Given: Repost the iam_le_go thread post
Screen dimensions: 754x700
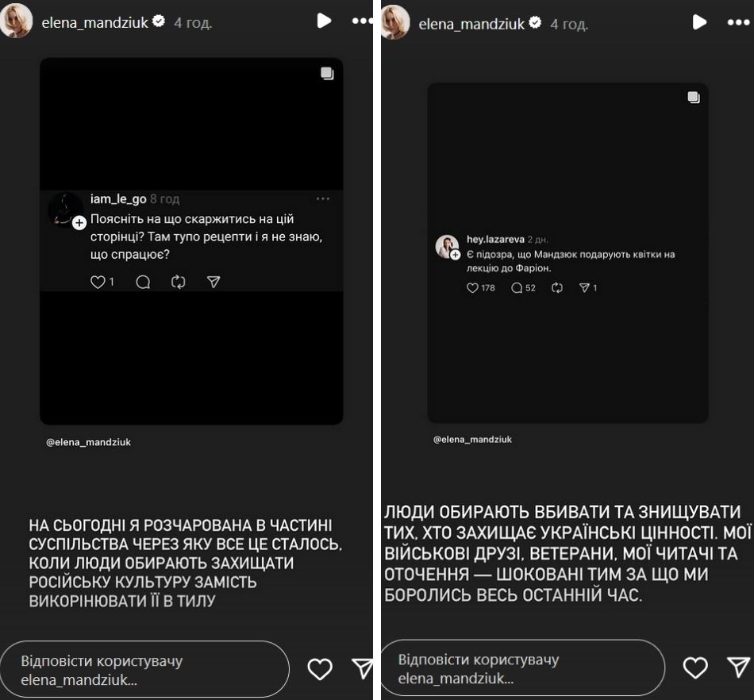Looking at the screenshot, I should click(x=178, y=282).
